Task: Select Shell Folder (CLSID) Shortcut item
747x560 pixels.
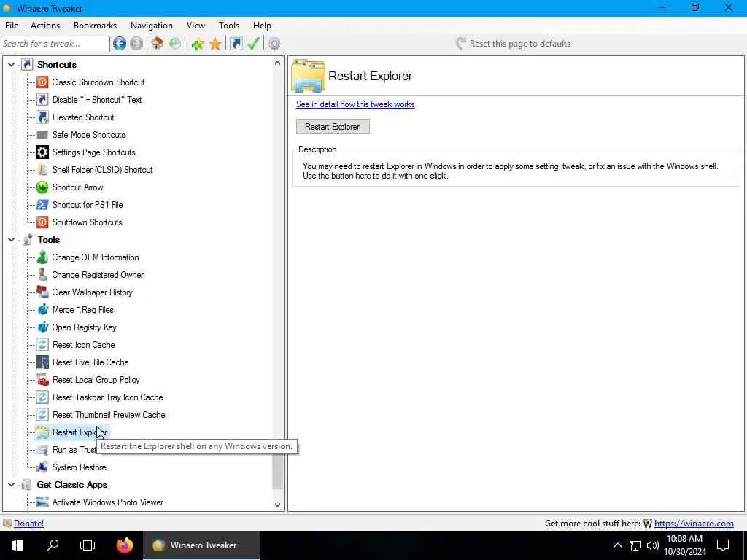Action: [x=102, y=170]
